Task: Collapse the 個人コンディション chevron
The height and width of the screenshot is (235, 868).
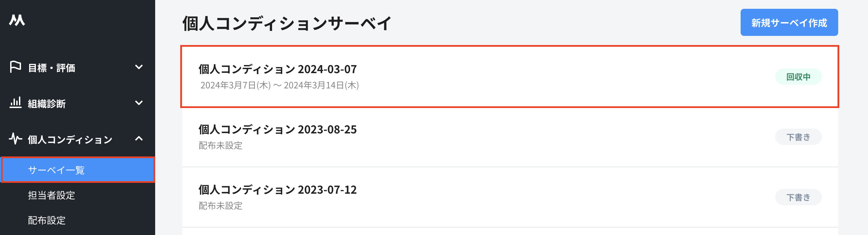Action: tap(139, 138)
